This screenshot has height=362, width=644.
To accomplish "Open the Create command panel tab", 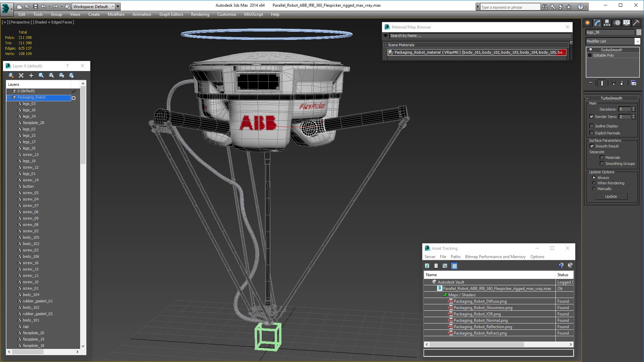I will tap(588, 23).
